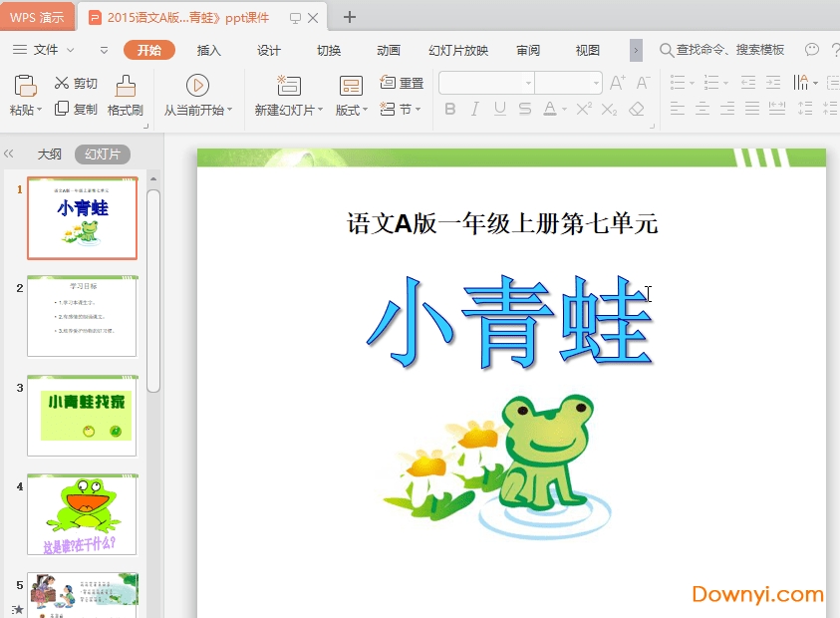Toggle underline text formatting
This screenshot has width=840, height=618.
[x=499, y=110]
